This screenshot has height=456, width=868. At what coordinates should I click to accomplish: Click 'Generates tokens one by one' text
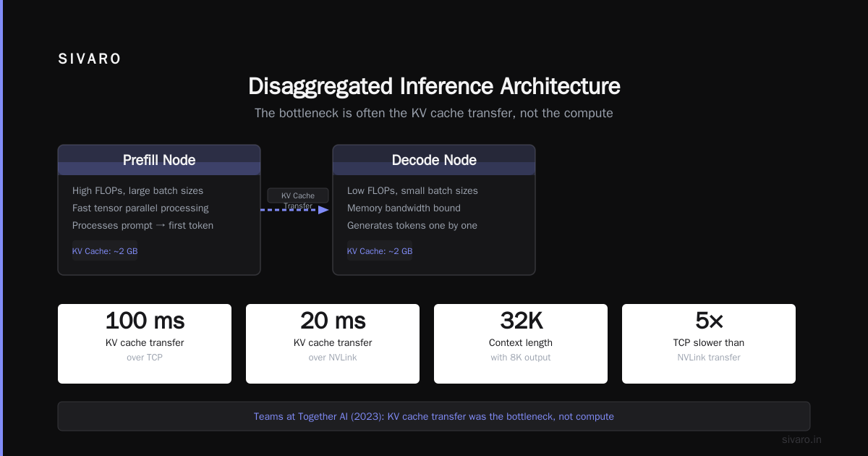click(x=412, y=225)
